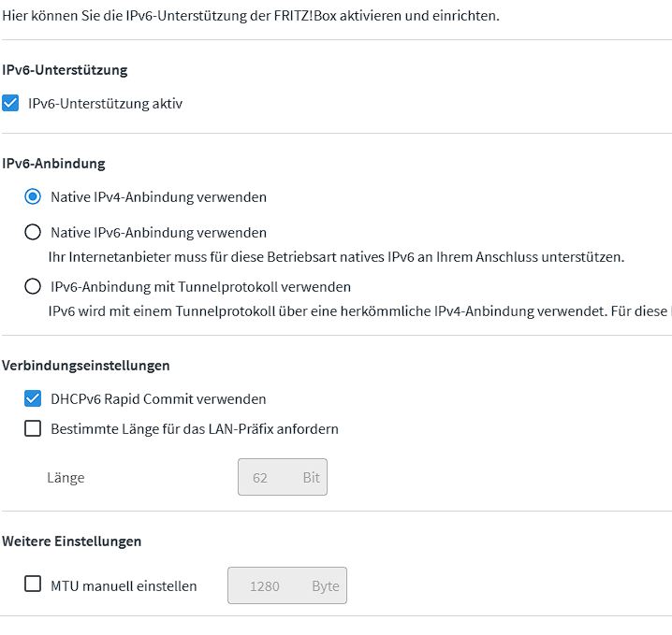Click 'IPv6-Anbindung mit Tunnelprotokoll verwenden' label text
Screen dimensions: 672x635
200,286
